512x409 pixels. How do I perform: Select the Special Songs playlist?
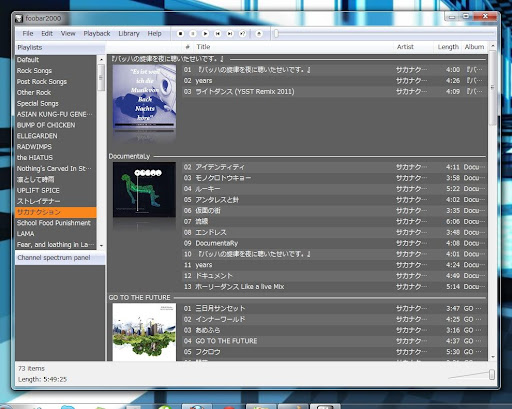(x=56, y=103)
